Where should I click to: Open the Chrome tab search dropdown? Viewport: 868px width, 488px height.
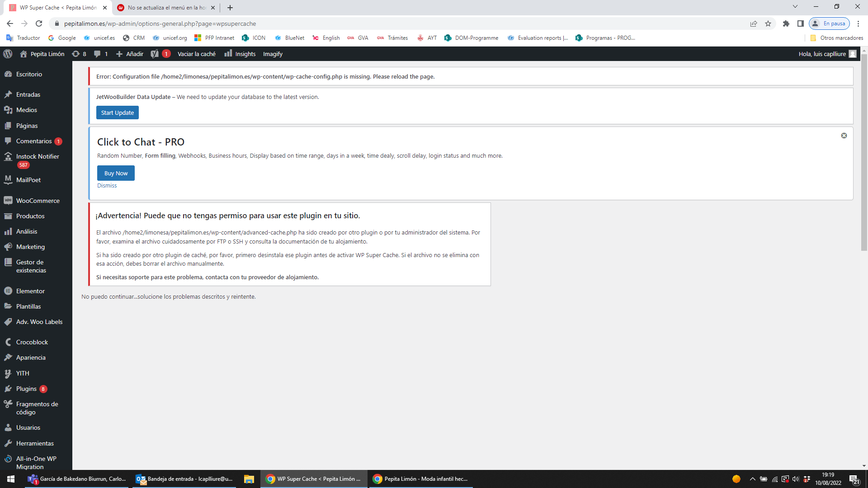(x=795, y=7)
